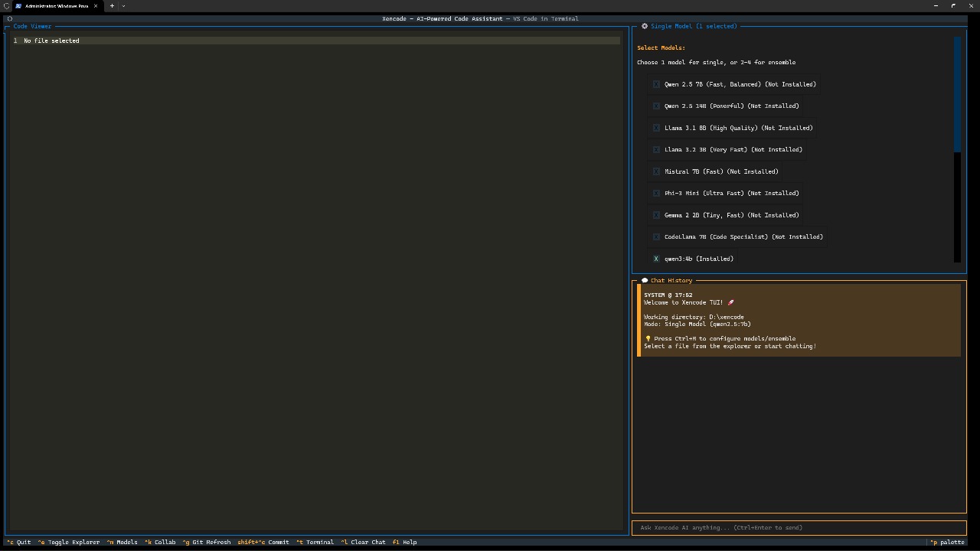The width and height of the screenshot is (980, 551).
Task: Toggle the Qwen 2.5 14B model checkbox
Action: [656, 106]
